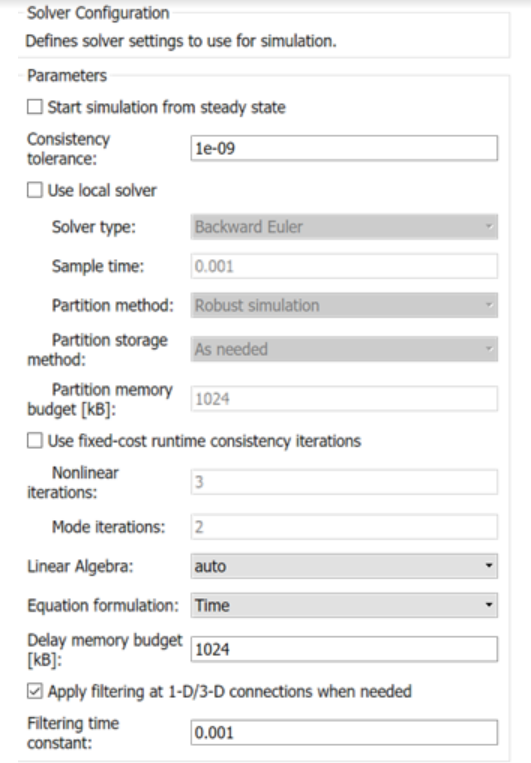Open Partition storage method As needed dropdown
The height and width of the screenshot is (763, 531).
click(344, 349)
